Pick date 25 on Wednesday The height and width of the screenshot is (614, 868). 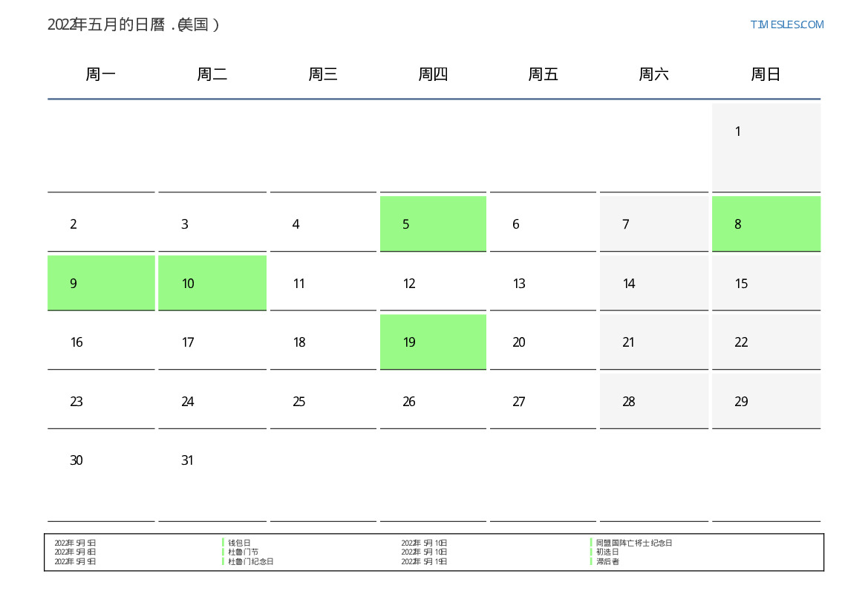(322, 401)
